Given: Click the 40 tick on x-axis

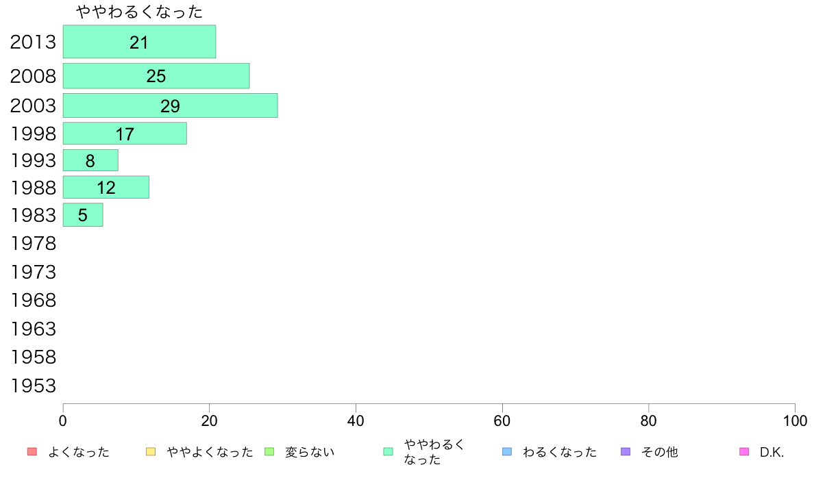Looking at the screenshot, I should (x=356, y=421).
